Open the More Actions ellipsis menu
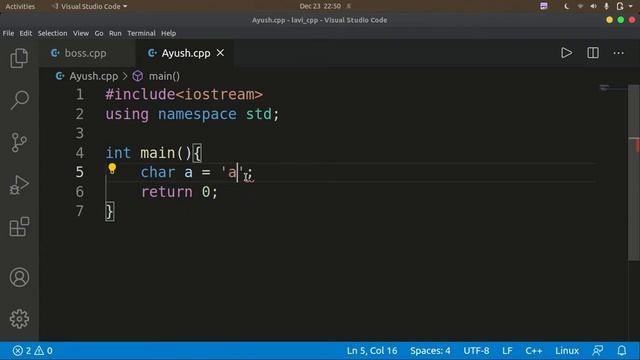The width and height of the screenshot is (640, 360). [618, 53]
